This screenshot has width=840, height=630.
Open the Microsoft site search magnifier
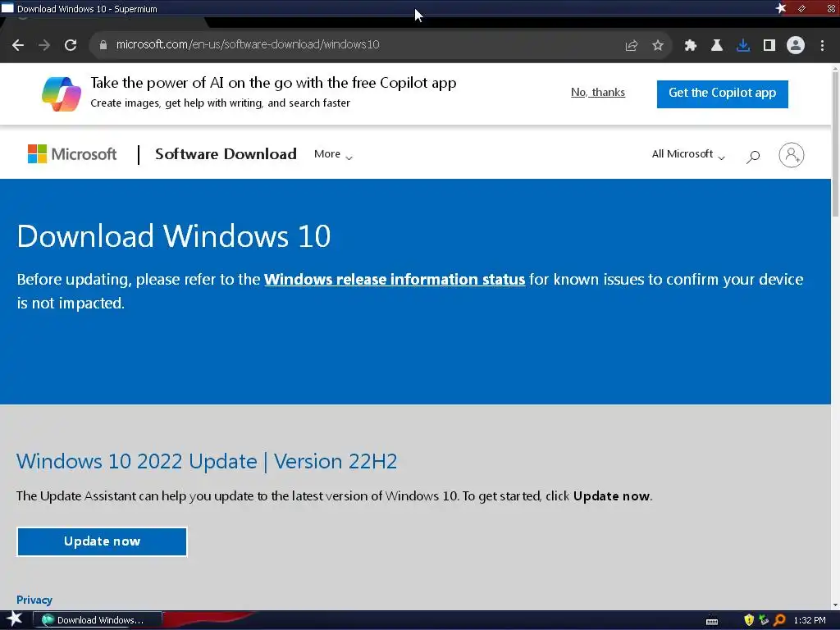(753, 157)
